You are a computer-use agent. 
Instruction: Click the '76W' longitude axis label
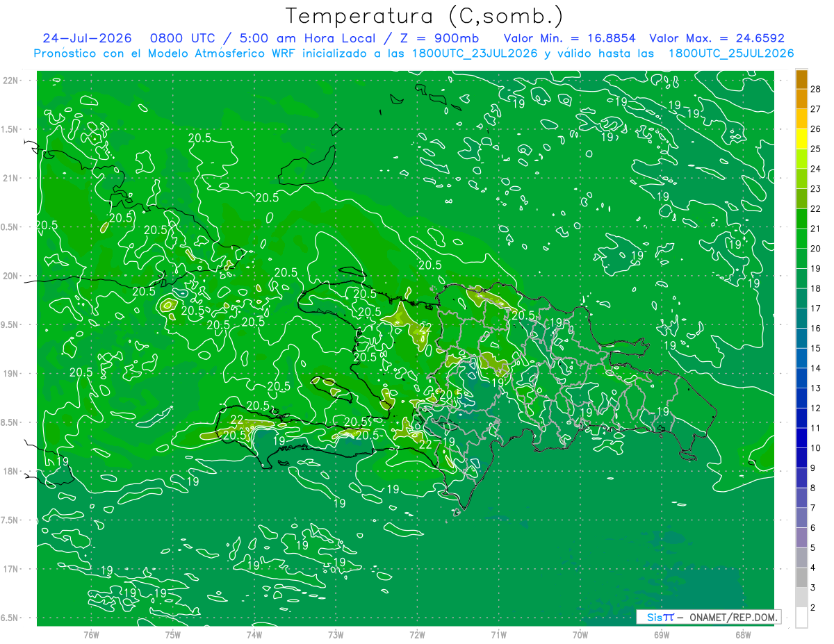point(91,635)
